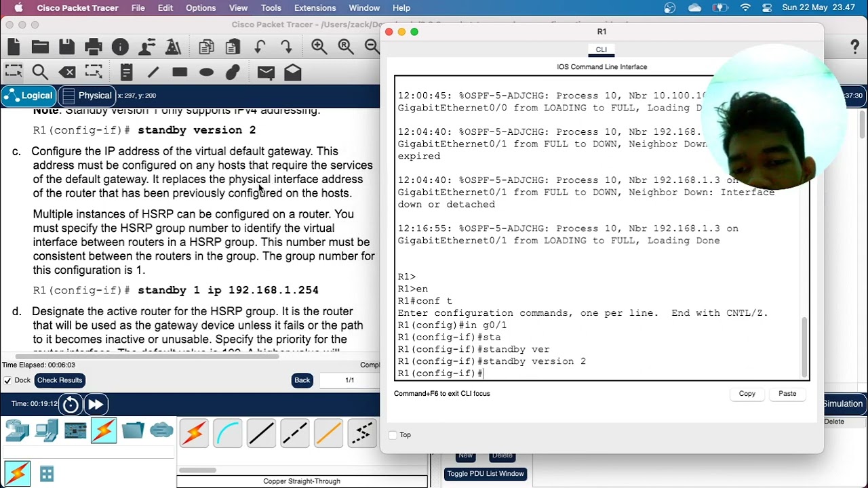Click the Paste toolbar icon
Image resolution: width=868 pixels, height=488 pixels.
pos(233,47)
